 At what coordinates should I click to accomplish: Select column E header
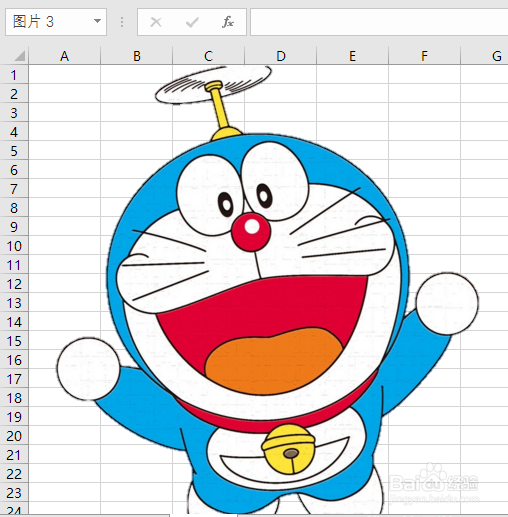pos(353,56)
